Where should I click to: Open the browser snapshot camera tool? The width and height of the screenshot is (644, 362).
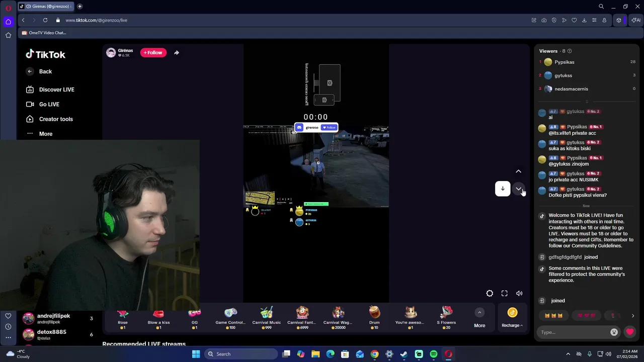coord(544,20)
